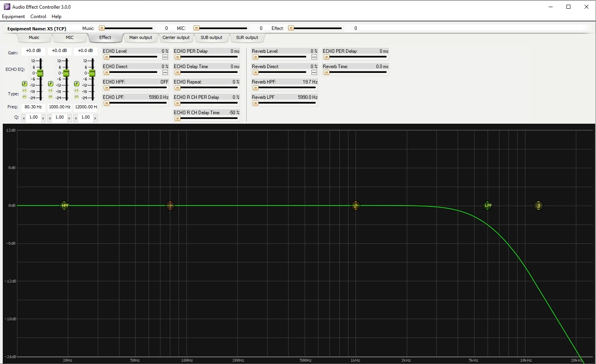This screenshot has width=596, height=364.
Task: Click the ECHO Direct slider handle
Action: point(106,72)
